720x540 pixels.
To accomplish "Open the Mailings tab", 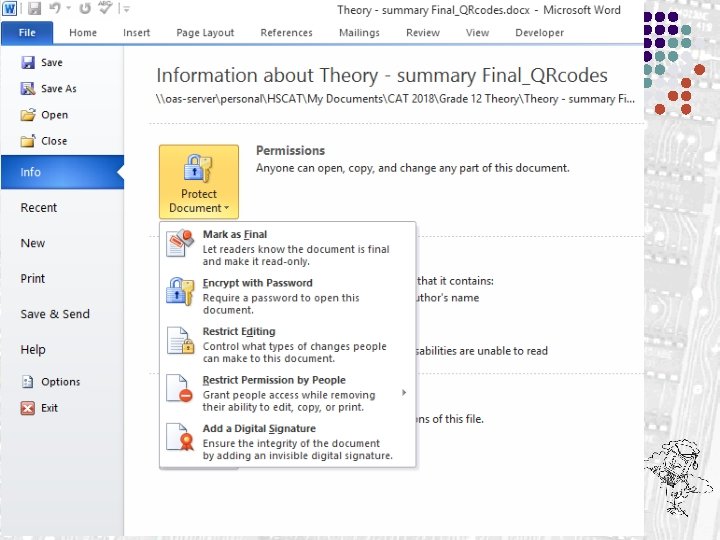I will (359, 33).
